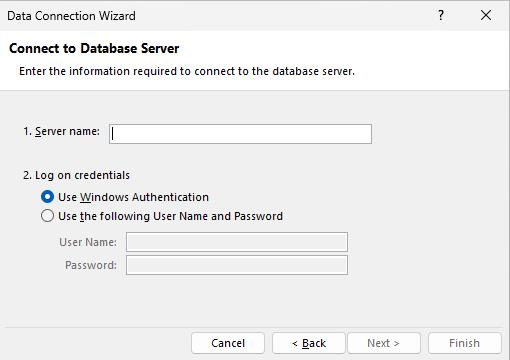510x360 pixels.
Task: Click the 'Data Connection Wizard' title text
Action: pos(71,16)
